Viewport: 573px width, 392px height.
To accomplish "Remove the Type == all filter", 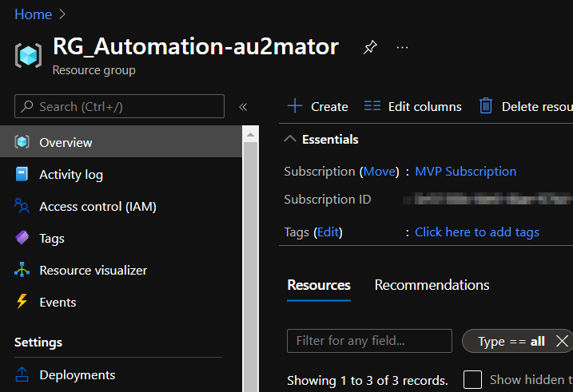I will [x=562, y=341].
